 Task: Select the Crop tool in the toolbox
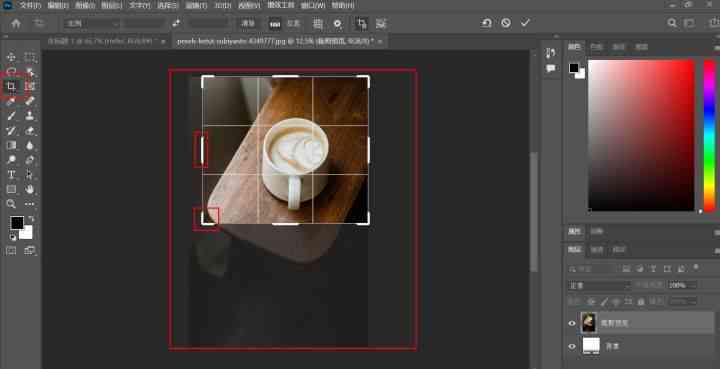coord(11,86)
